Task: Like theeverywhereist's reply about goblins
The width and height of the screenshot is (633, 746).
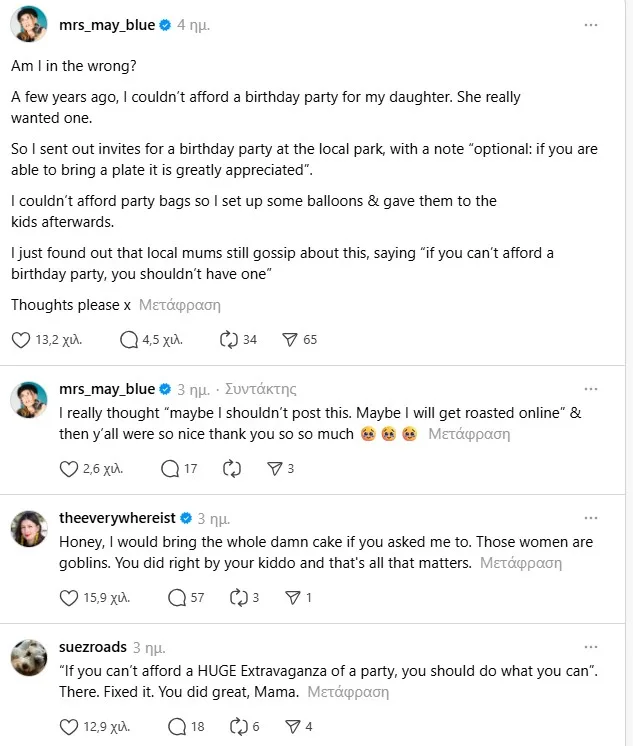Action: [69, 598]
